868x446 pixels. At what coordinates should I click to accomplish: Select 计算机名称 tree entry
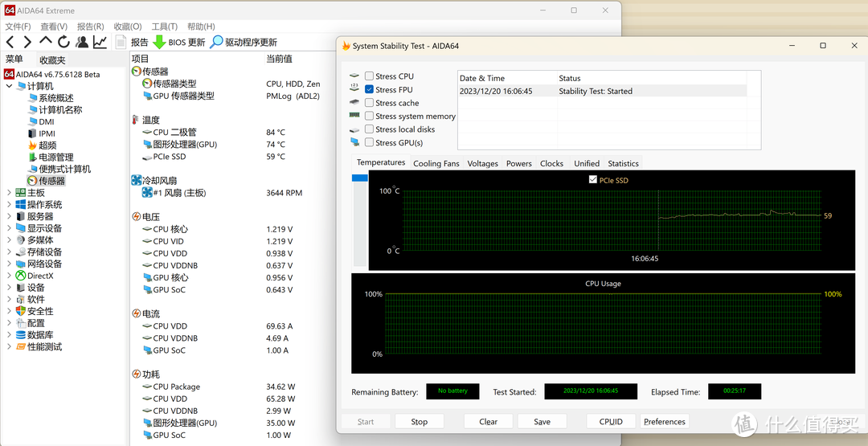tap(60, 109)
